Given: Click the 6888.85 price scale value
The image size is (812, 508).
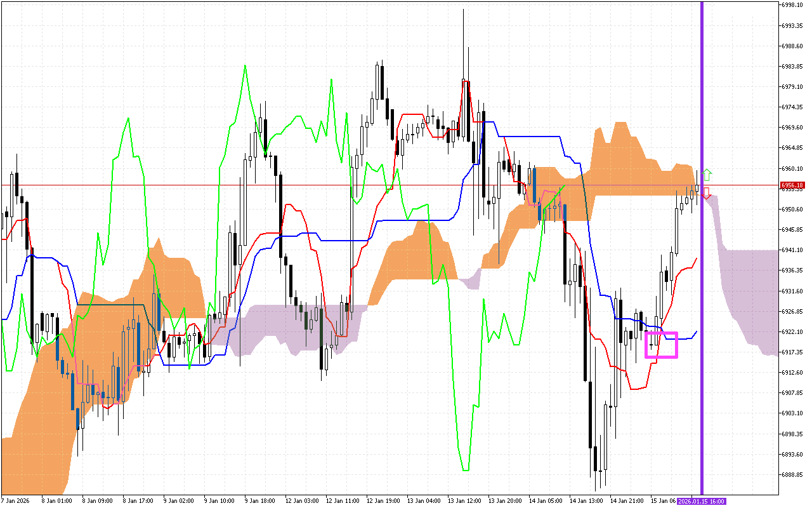Looking at the screenshot, I should click(791, 473).
